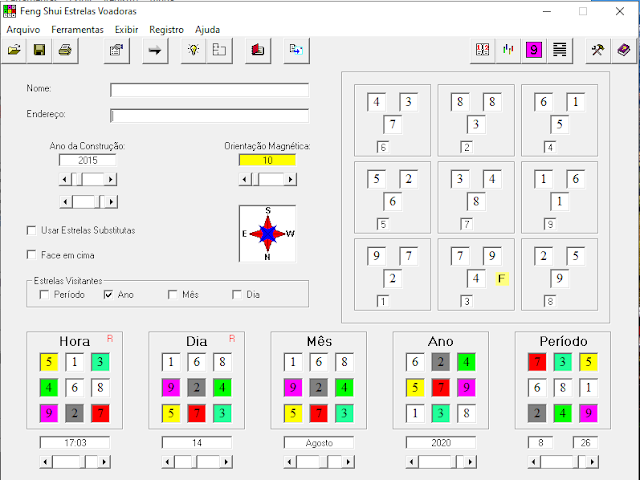
Task: Click the colored bars chart toolbar icon
Action: coord(508,50)
